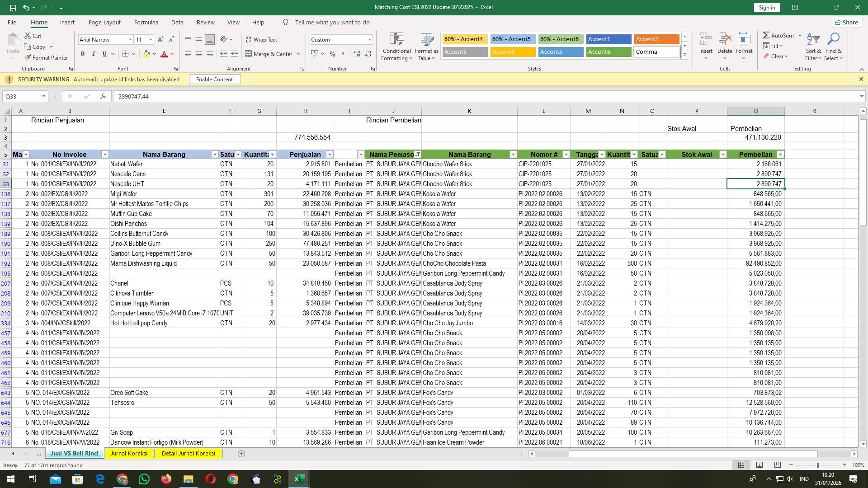Open the filter dropdown on Nama Pemasok column
The image size is (868, 488).
[418, 154]
